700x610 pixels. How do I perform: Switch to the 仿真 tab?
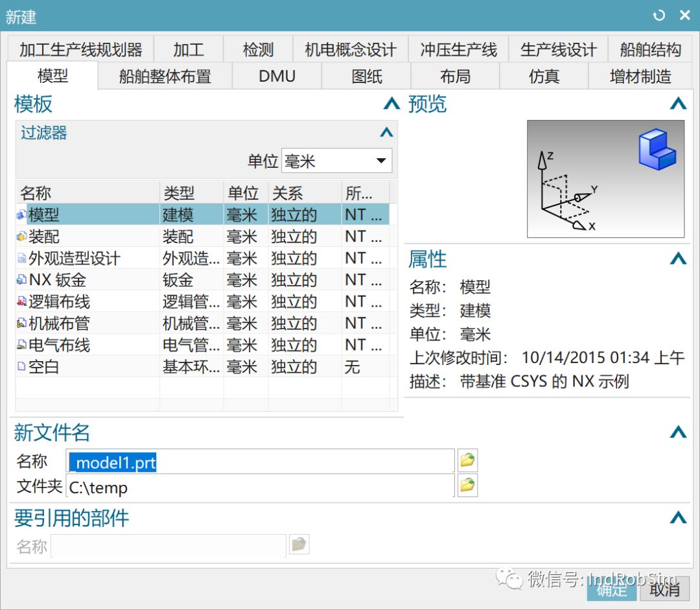(x=544, y=76)
